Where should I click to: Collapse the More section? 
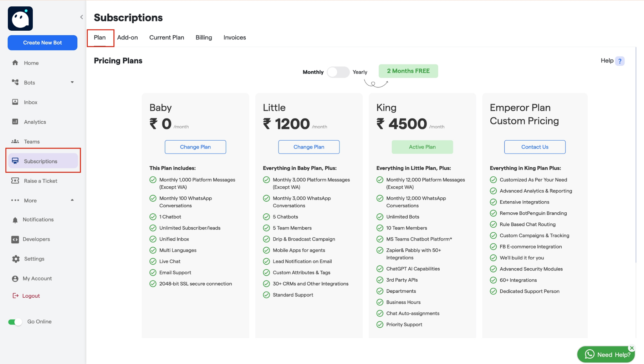(72, 200)
